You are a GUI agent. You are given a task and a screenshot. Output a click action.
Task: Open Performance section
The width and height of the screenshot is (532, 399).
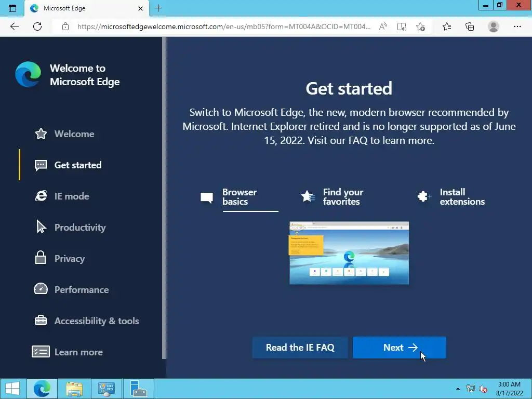coord(82,290)
